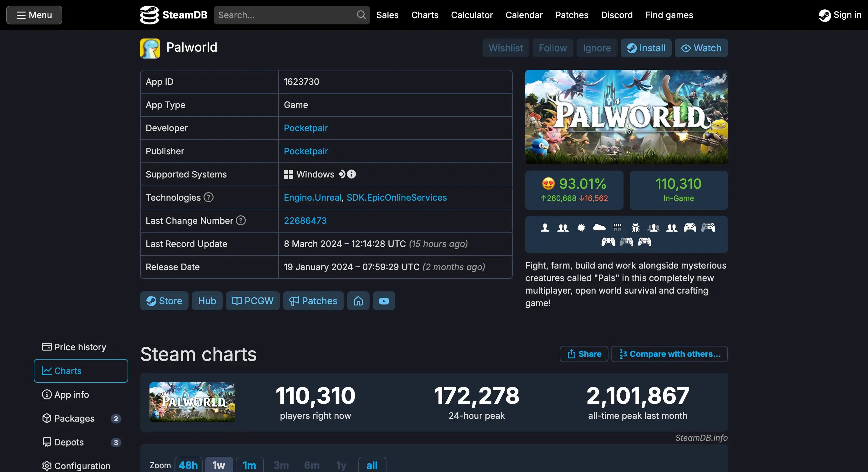Open Depots in the sidebar

pos(81,442)
